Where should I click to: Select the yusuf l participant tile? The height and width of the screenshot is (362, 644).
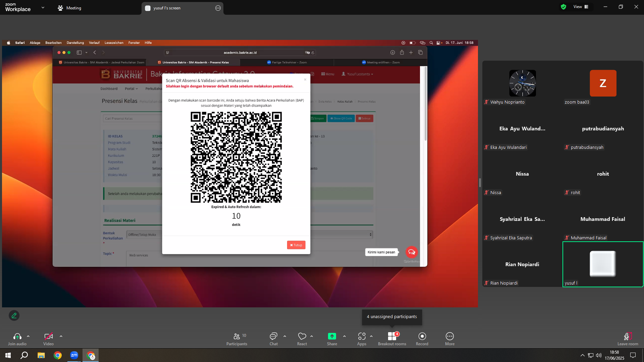(x=603, y=264)
